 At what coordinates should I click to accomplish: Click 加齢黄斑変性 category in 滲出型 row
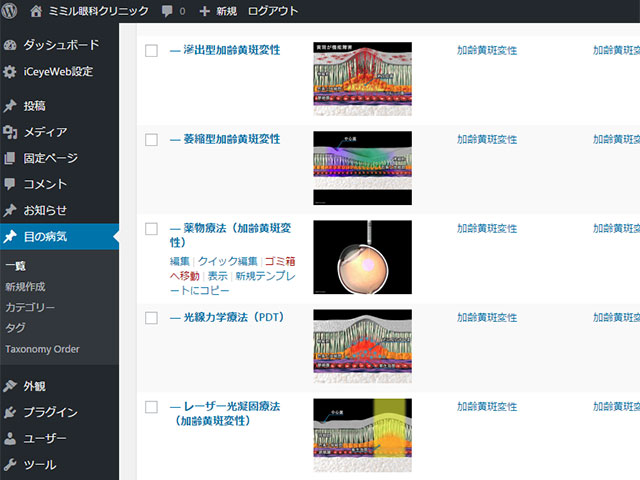pos(487,51)
